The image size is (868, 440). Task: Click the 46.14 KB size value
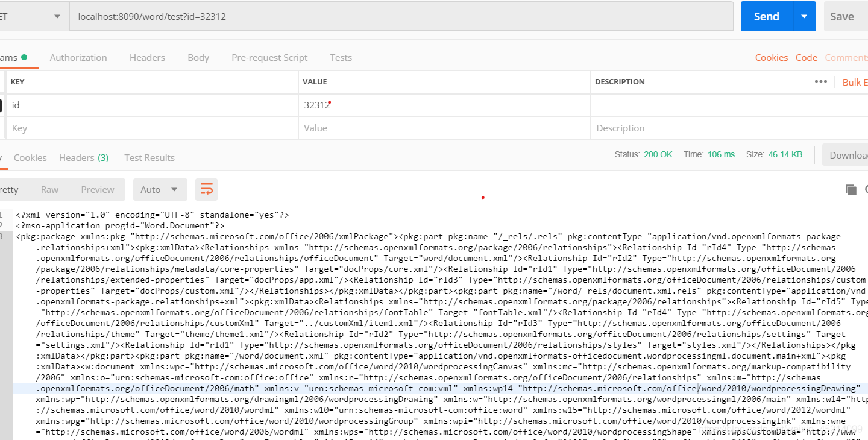tap(785, 154)
